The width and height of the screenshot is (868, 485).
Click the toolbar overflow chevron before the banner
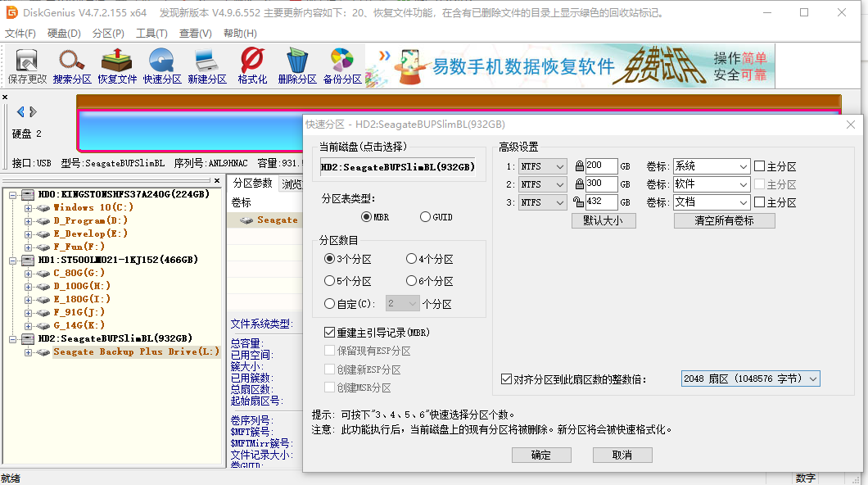pos(384,55)
